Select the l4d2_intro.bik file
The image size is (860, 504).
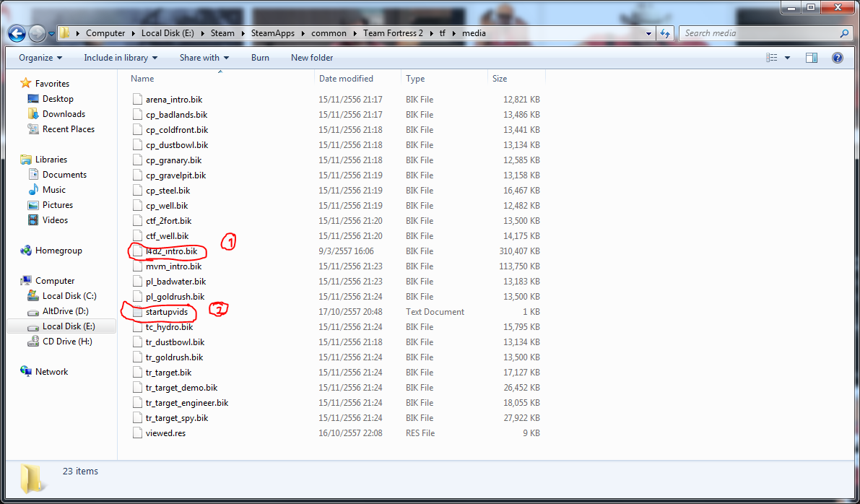click(172, 251)
